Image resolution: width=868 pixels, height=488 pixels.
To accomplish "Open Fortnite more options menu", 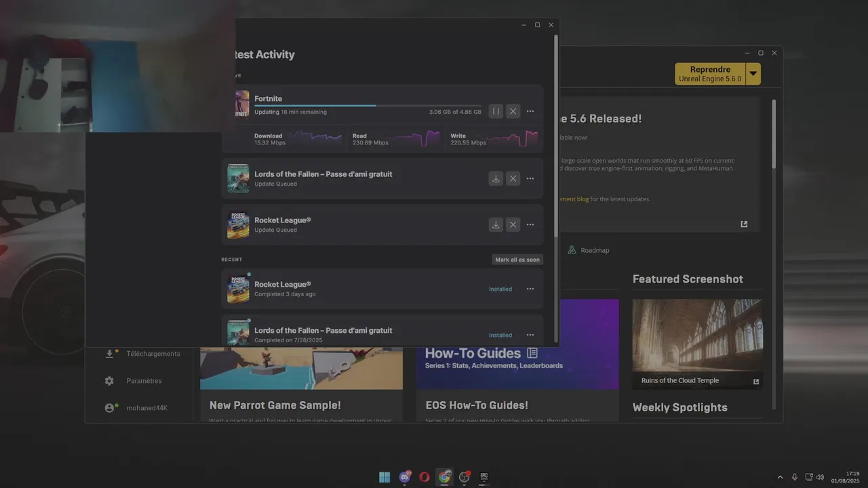I will point(530,111).
